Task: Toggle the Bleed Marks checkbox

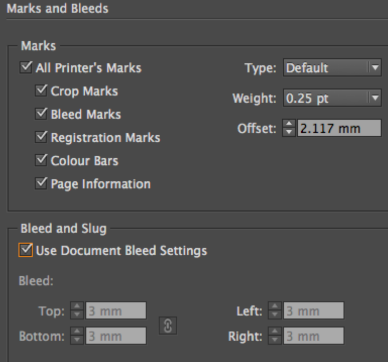Action: [41, 114]
